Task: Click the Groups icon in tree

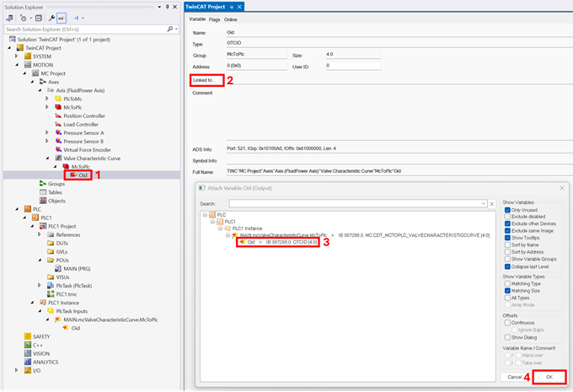Action: click(x=43, y=184)
